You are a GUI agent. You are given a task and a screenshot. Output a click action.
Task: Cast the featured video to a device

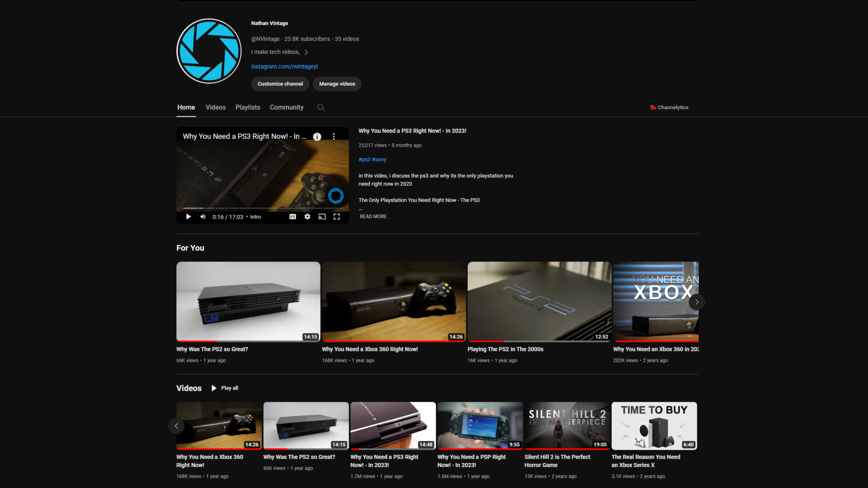[x=322, y=217]
